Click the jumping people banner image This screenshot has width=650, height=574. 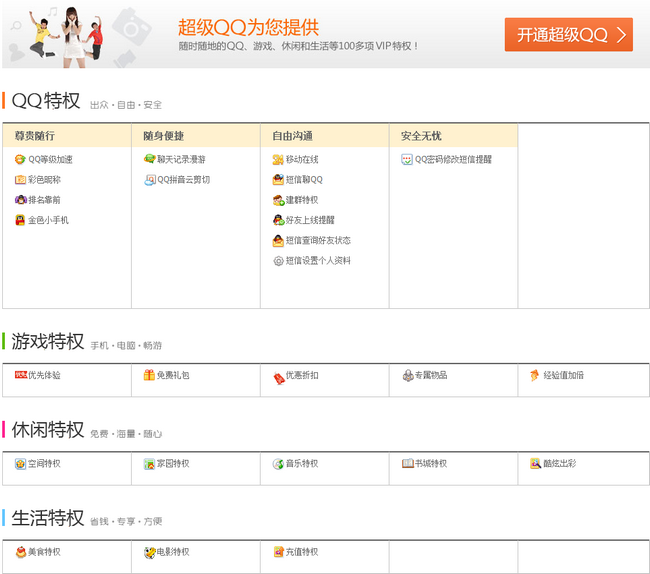pyautogui.click(x=66, y=36)
